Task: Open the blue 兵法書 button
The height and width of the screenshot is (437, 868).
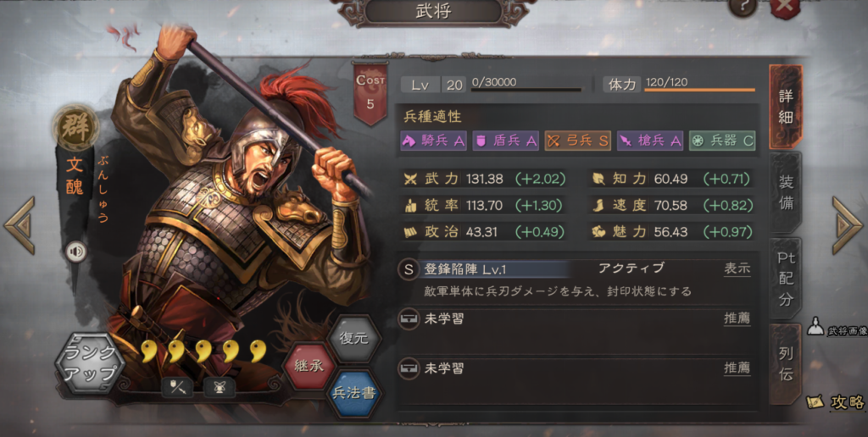Action: (x=354, y=393)
